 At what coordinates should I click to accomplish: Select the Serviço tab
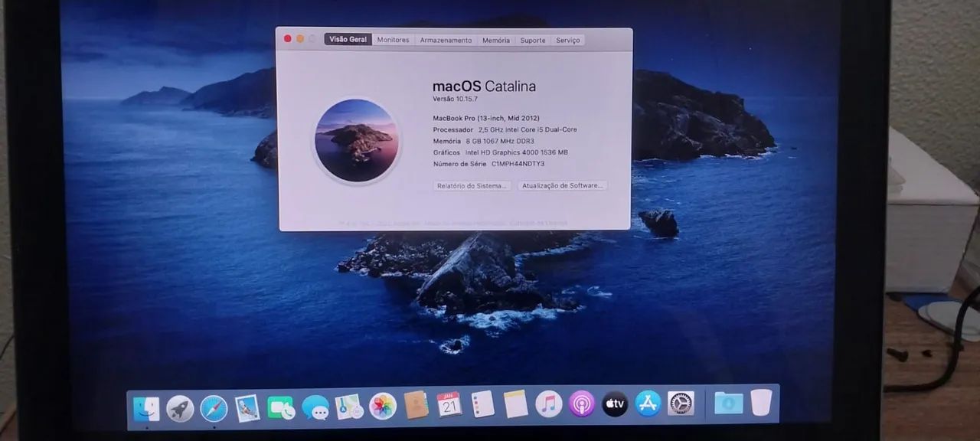(x=567, y=39)
